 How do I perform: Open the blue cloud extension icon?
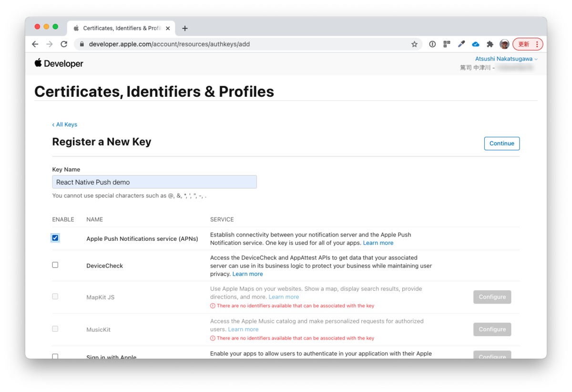coord(475,44)
